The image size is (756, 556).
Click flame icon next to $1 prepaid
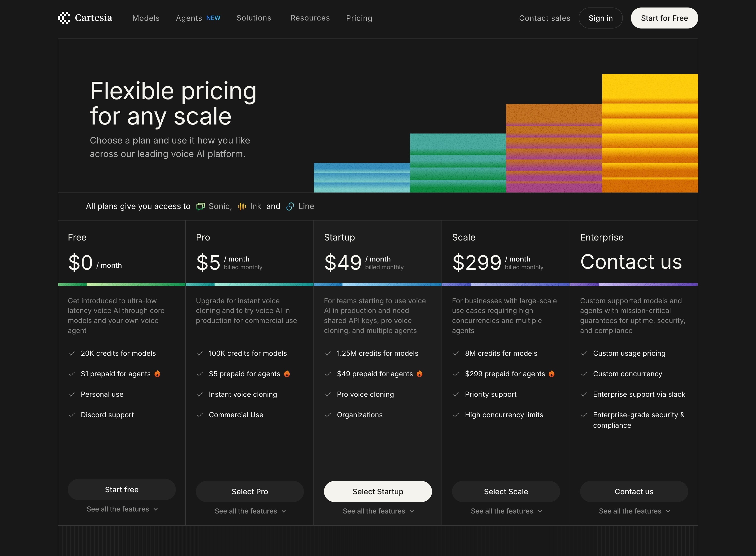click(157, 373)
